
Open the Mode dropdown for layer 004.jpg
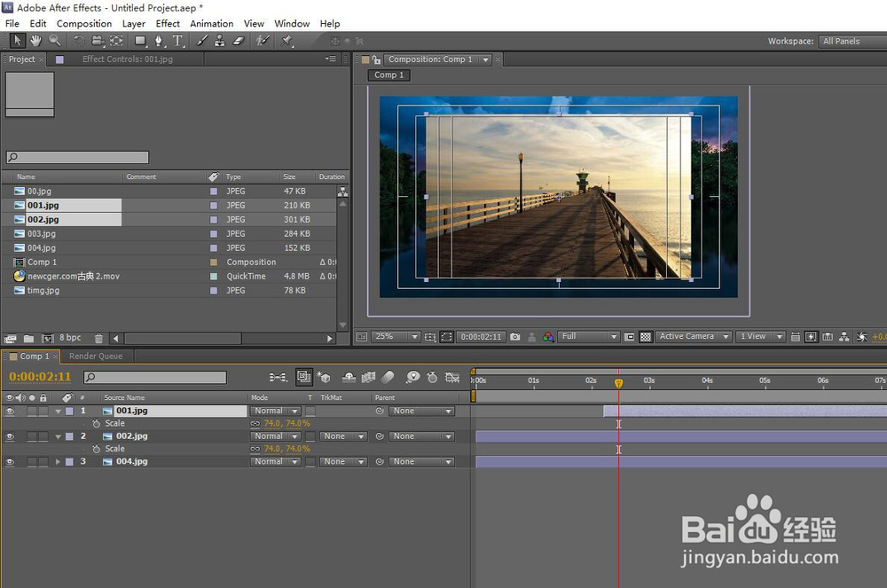(x=277, y=462)
